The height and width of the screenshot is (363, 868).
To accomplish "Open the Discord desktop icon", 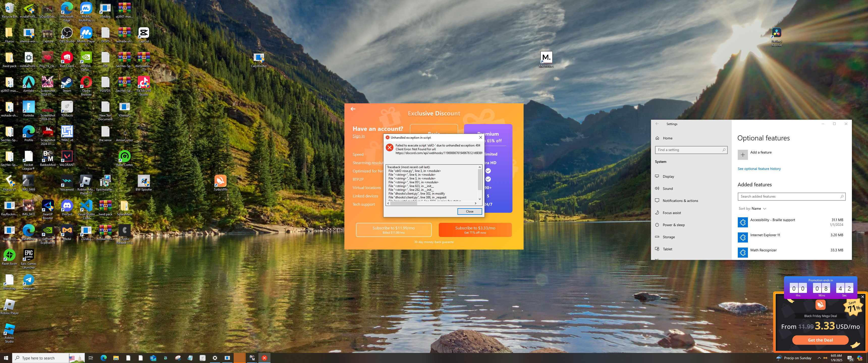I will click(x=67, y=206).
